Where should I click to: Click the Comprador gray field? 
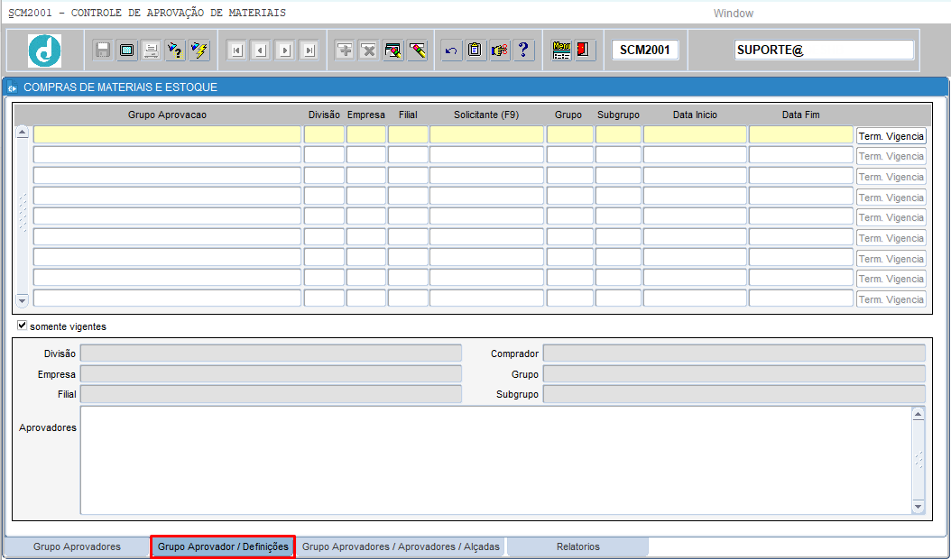[x=734, y=353]
